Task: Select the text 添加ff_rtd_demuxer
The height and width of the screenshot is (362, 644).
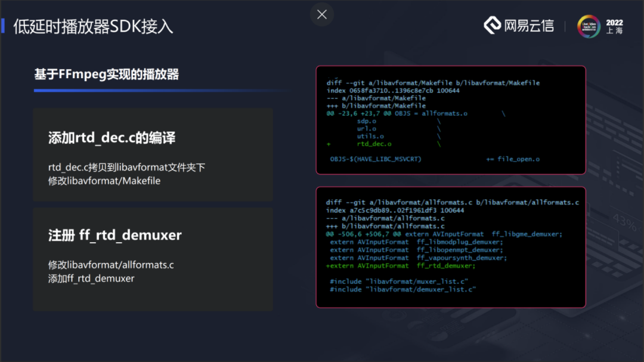Action: pyautogui.click(x=90, y=278)
